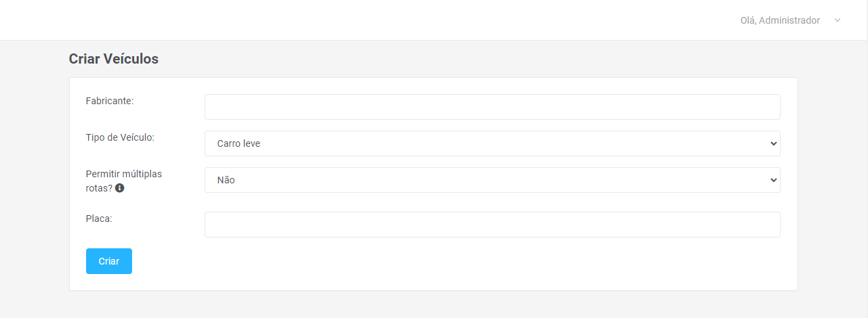Viewport: 868px width, 318px height.
Task: Expand the Permitir múltiplas rotas dropdown
Action: coord(492,180)
